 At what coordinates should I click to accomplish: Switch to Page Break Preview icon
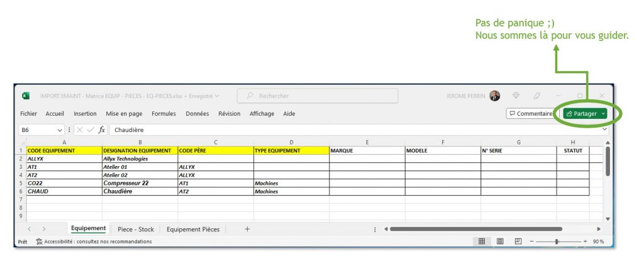pyautogui.click(x=518, y=242)
